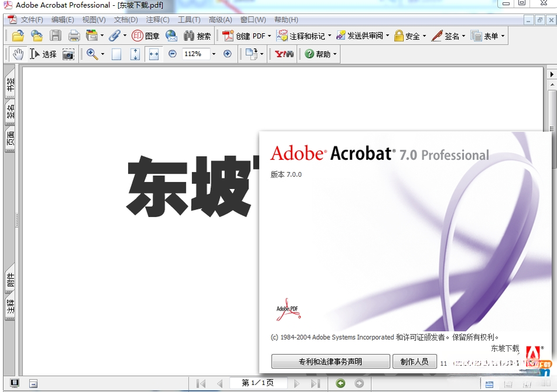This screenshot has width=557, height=392.
Task: Toggle Fit Width view icon
Action: pos(154,54)
